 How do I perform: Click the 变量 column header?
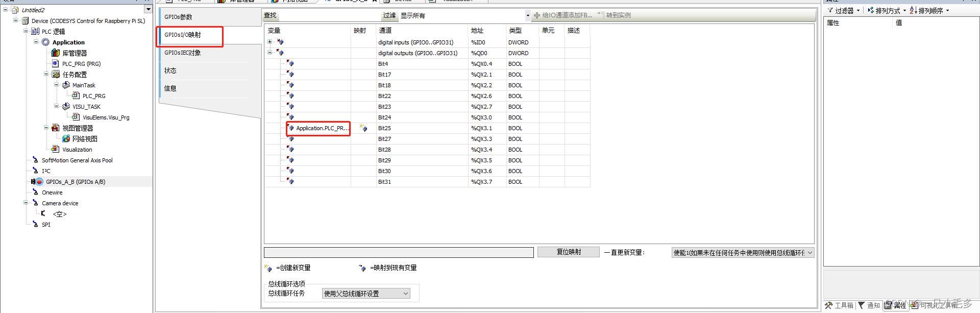274,31
